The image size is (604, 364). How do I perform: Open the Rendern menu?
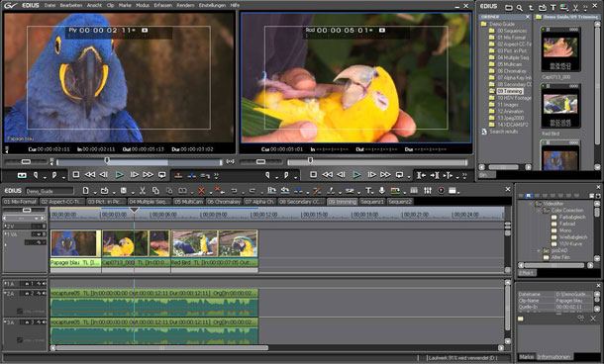(x=185, y=5)
